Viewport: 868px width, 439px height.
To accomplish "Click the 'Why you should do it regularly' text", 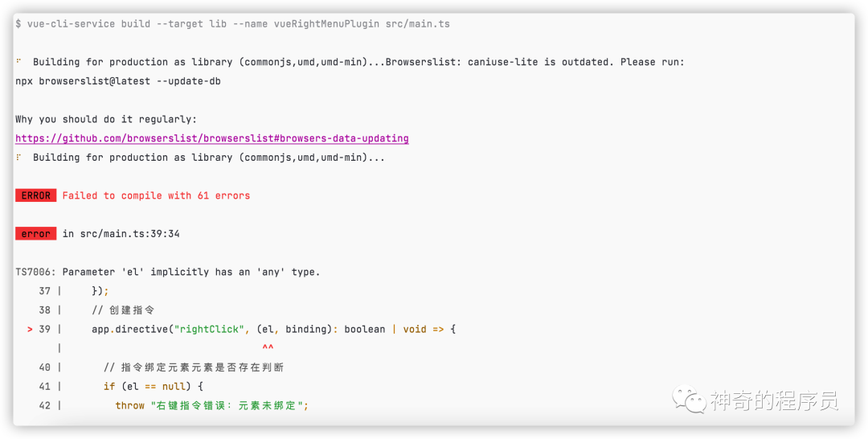I will [106, 119].
